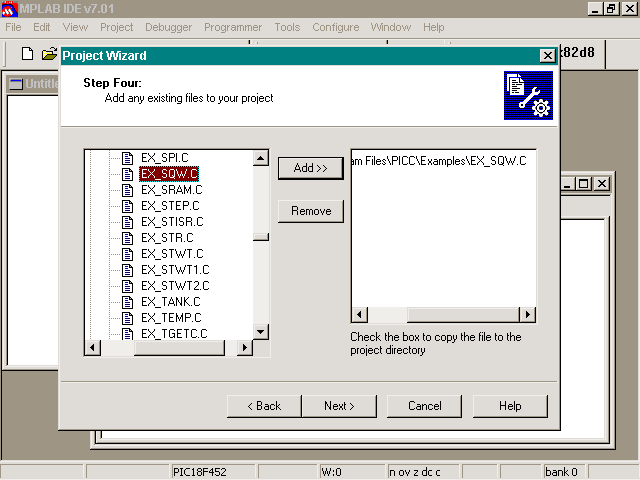Screen dimensions: 640x480
Task: Close the Project Wizard dialog
Action: [548, 56]
